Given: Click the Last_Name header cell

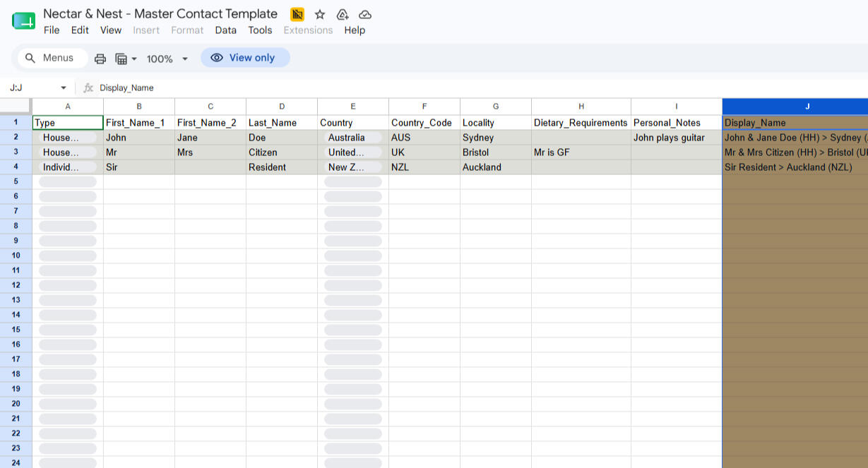Looking at the screenshot, I should [282, 123].
